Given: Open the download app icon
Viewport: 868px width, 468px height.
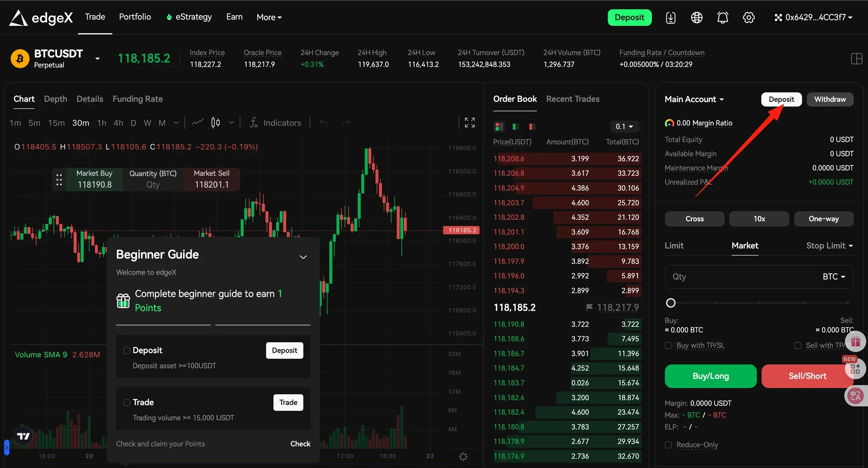Looking at the screenshot, I should 670,17.
